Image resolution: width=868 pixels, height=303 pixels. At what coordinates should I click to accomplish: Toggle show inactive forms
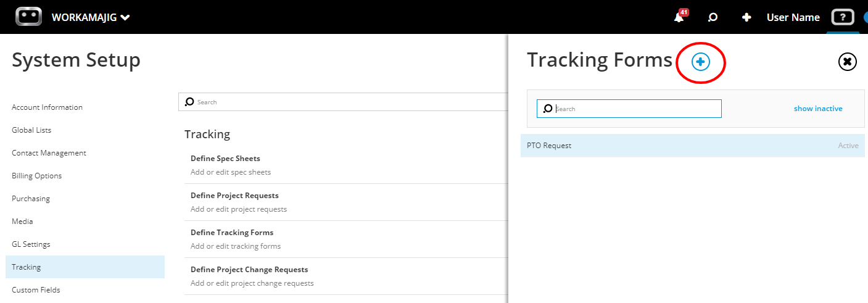click(818, 109)
